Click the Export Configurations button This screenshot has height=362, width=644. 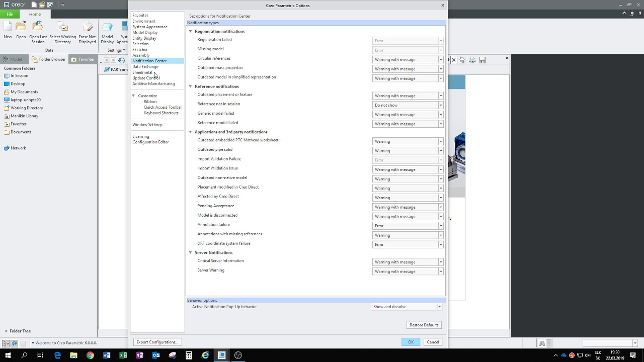coord(157,342)
